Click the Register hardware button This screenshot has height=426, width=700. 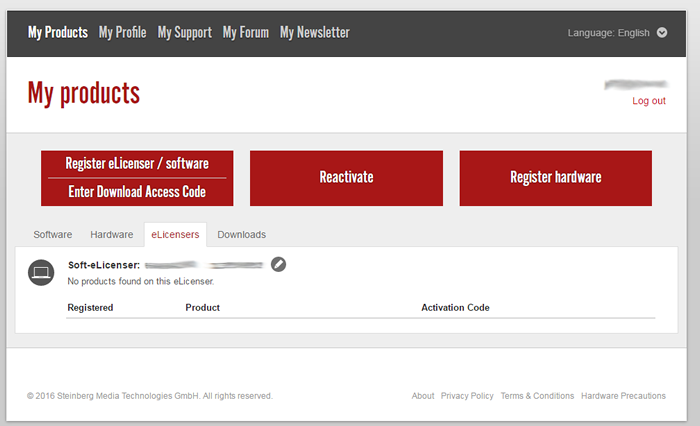pyautogui.click(x=556, y=178)
